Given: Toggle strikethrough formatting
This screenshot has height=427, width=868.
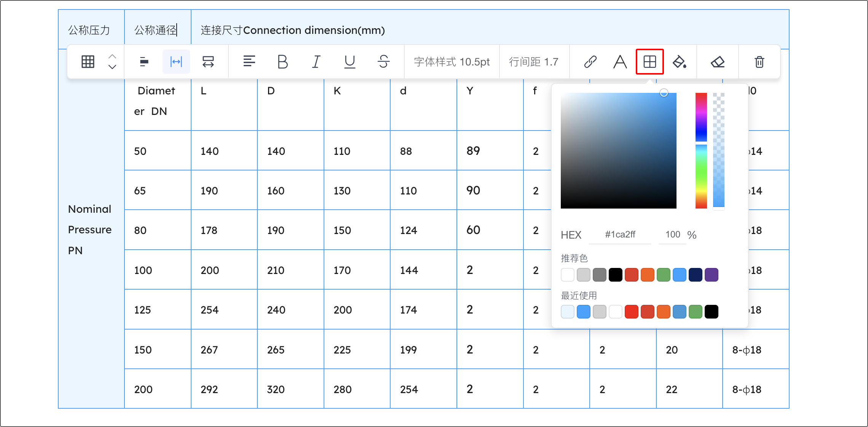Looking at the screenshot, I should click(x=383, y=62).
